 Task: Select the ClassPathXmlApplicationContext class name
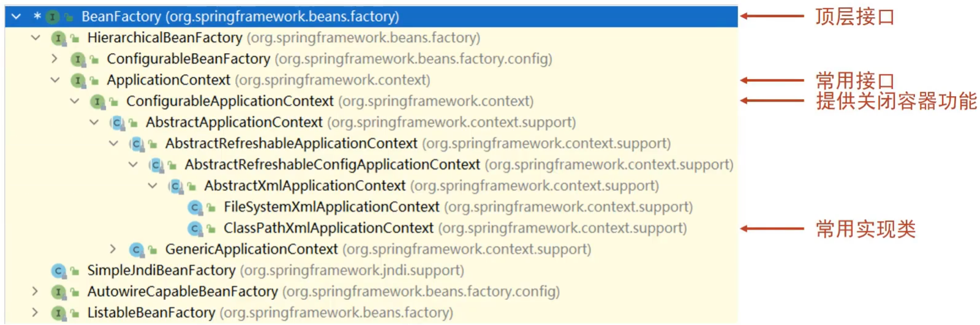point(328,228)
